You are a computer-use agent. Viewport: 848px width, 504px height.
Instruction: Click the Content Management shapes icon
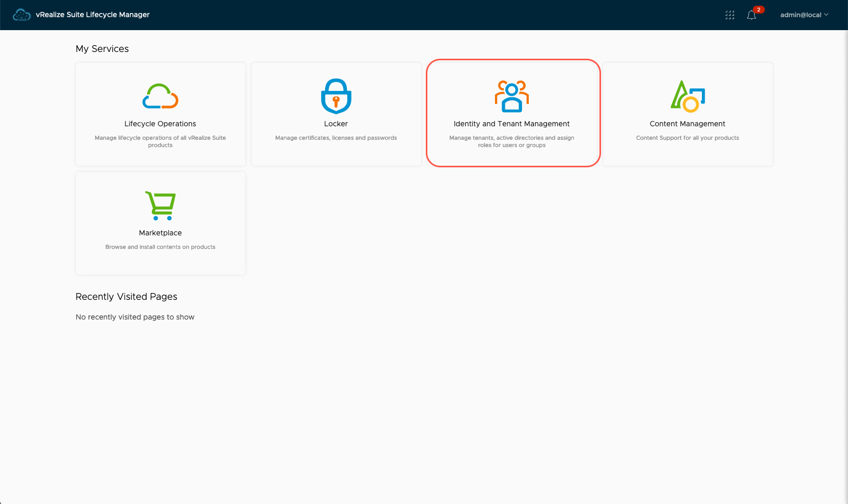click(x=687, y=96)
